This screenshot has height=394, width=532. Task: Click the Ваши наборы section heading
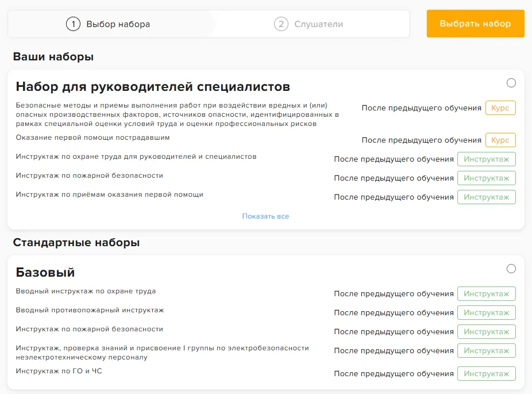(53, 57)
